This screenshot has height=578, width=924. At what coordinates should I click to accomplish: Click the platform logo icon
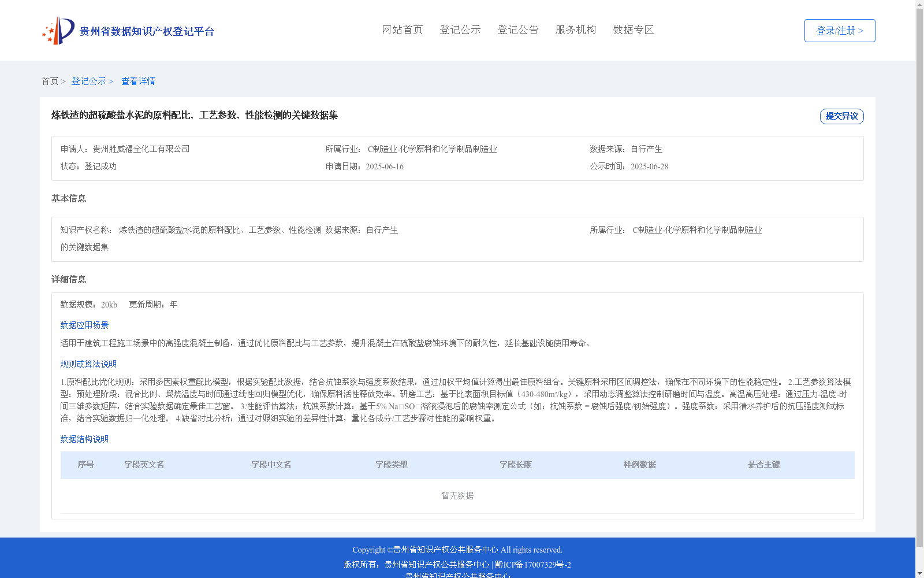58,31
